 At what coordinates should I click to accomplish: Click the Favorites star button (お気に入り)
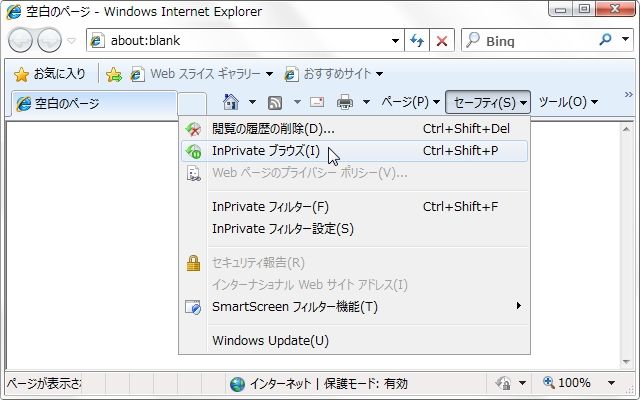50,74
